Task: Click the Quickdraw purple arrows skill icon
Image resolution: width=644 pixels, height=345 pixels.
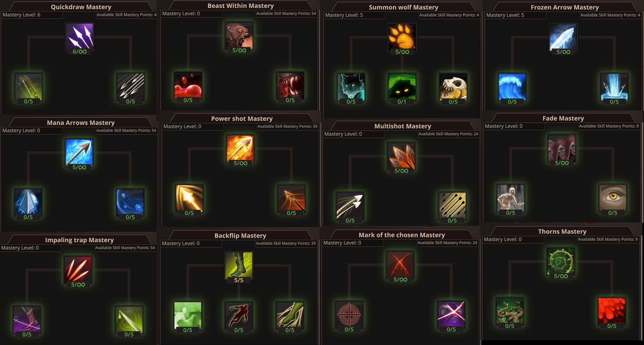Action: pyautogui.click(x=80, y=37)
